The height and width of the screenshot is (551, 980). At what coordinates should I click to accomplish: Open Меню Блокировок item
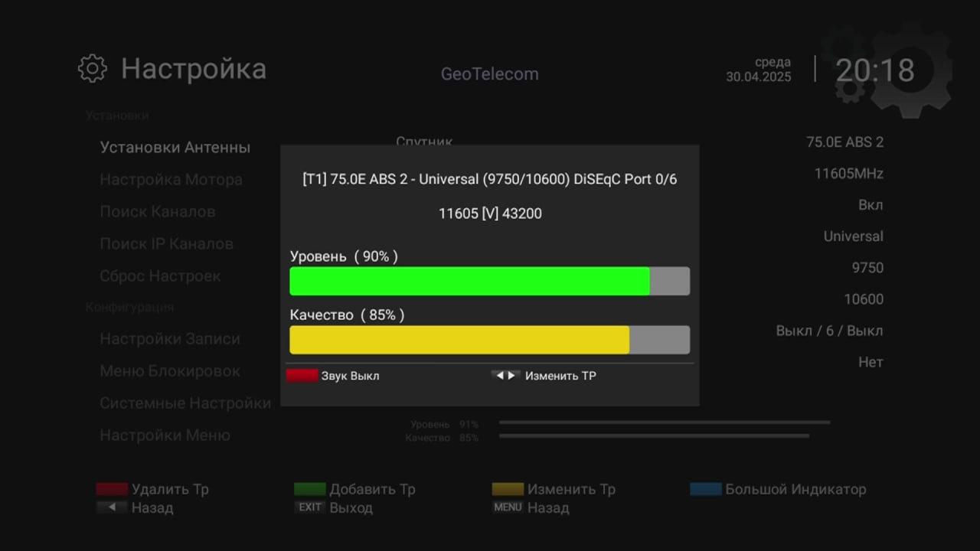point(170,371)
